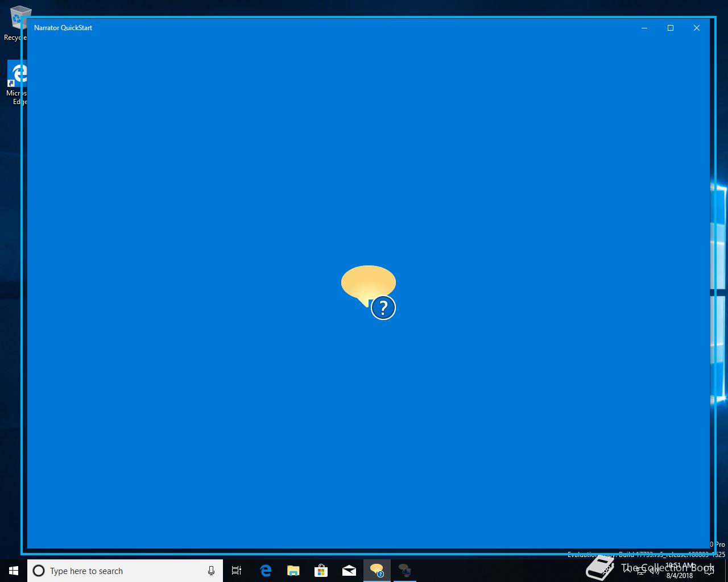Select the Recycle Bin desktop icon
The height and width of the screenshot is (582, 728).
[x=17, y=23]
